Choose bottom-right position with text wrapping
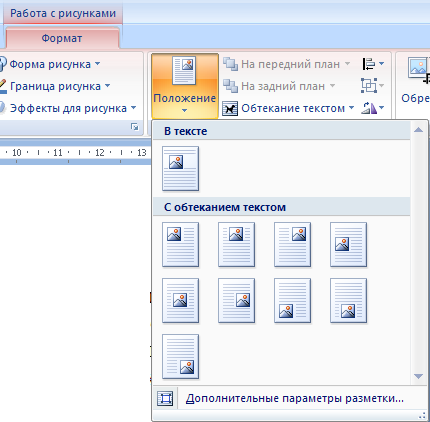Viewport: 430px width, 422px height. (180, 357)
